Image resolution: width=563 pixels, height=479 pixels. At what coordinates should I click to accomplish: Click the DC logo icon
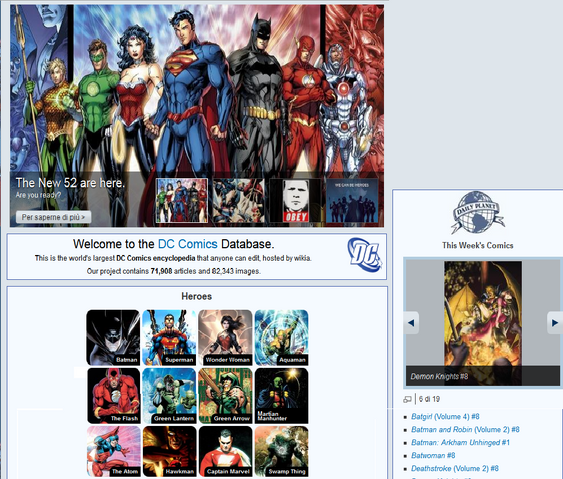[x=364, y=255]
